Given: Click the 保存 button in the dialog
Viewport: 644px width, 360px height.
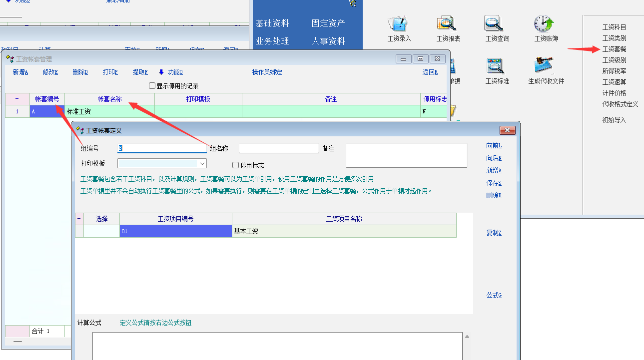Looking at the screenshot, I should 494,183.
